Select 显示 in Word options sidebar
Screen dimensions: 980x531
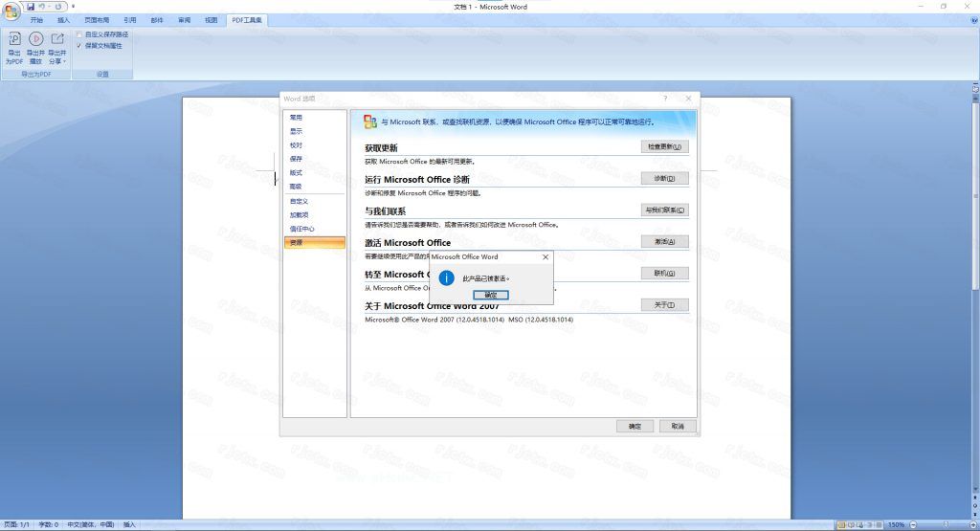314,131
